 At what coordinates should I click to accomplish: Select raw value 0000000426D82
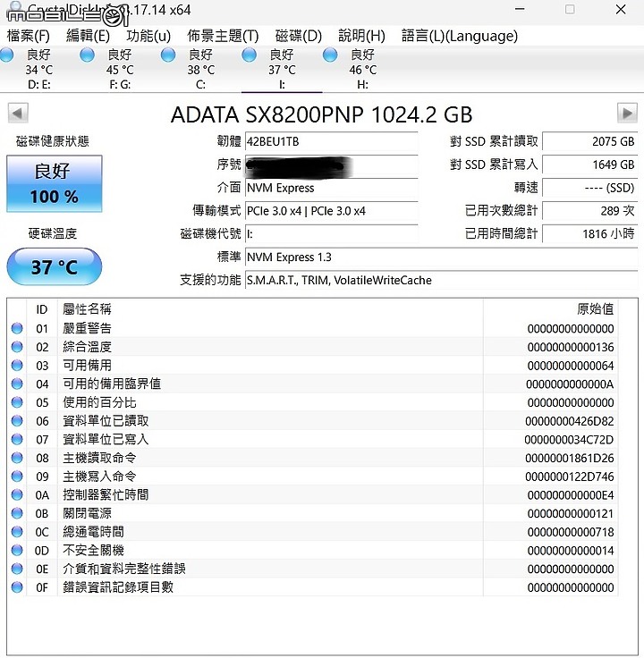click(x=569, y=421)
